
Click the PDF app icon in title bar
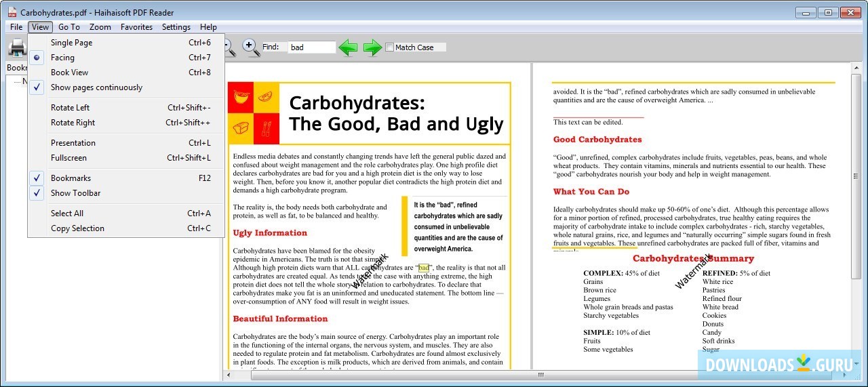pyautogui.click(x=12, y=12)
